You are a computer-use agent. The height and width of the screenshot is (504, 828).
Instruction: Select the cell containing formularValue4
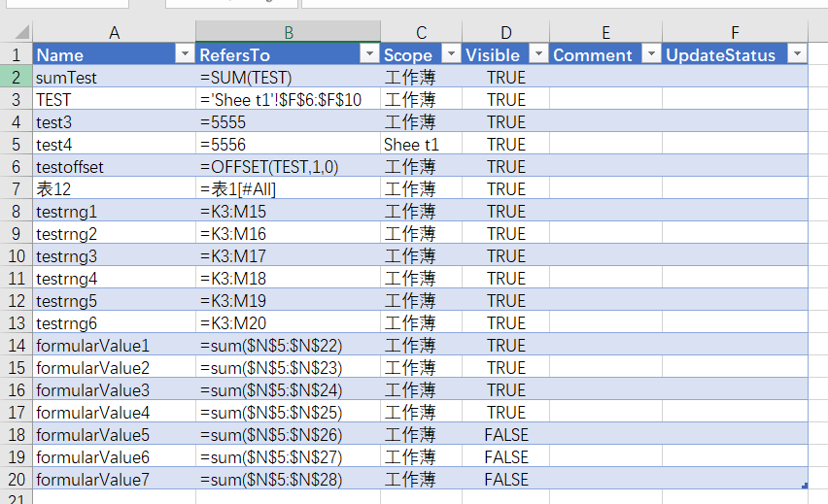pos(114,412)
